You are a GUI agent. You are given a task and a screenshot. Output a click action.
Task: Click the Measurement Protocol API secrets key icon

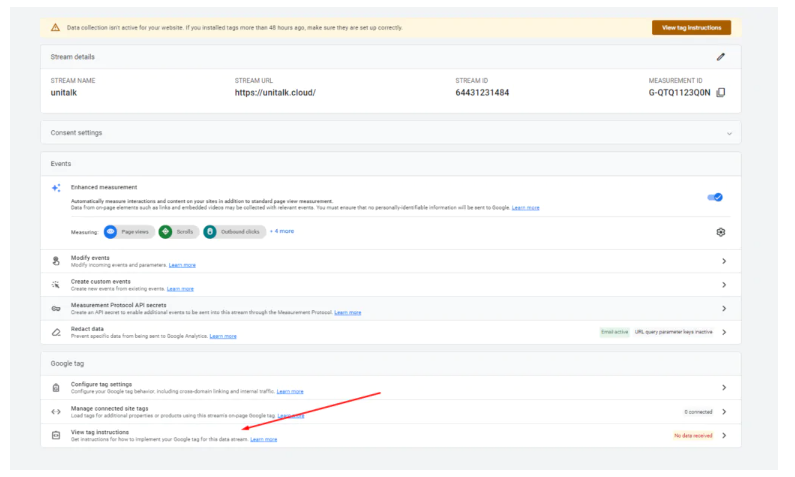pos(56,308)
